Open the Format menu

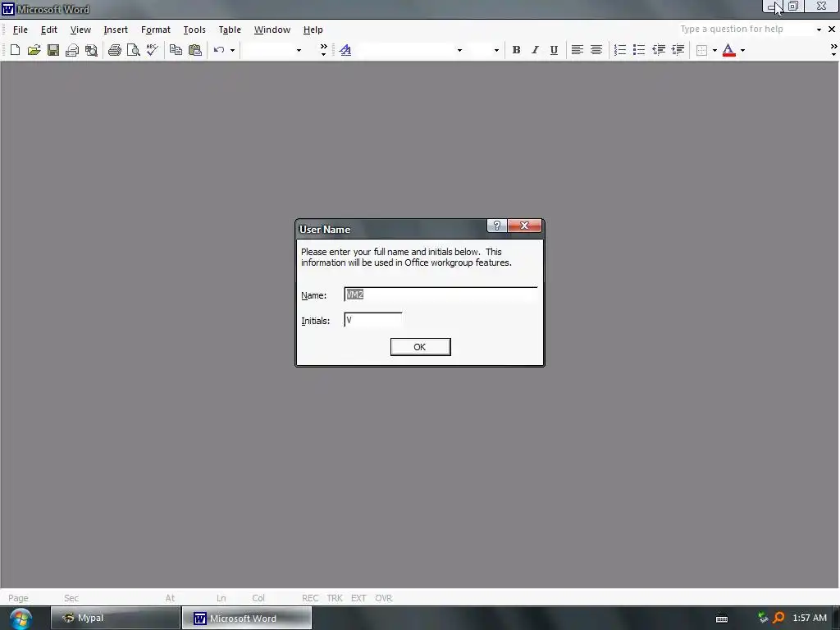tap(155, 30)
